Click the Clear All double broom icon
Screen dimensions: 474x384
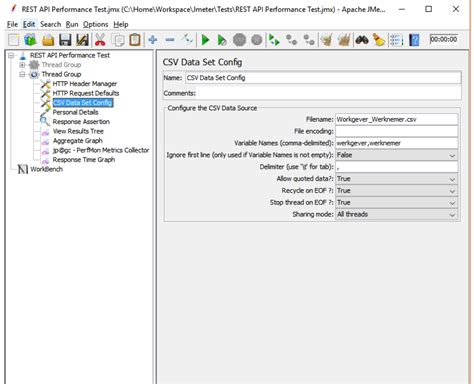point(344,40)
